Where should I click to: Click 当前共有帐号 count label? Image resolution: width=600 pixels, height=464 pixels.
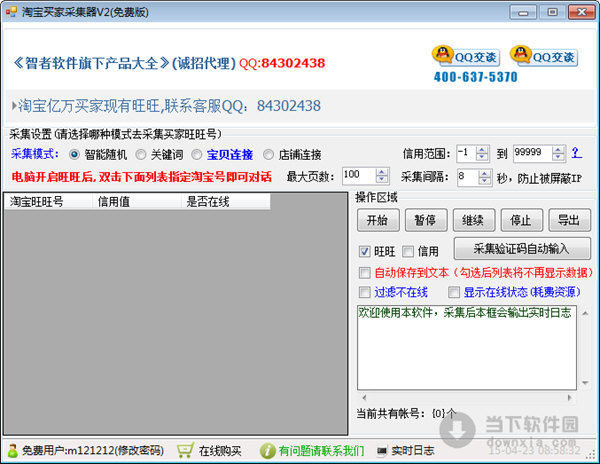[406, 414]
